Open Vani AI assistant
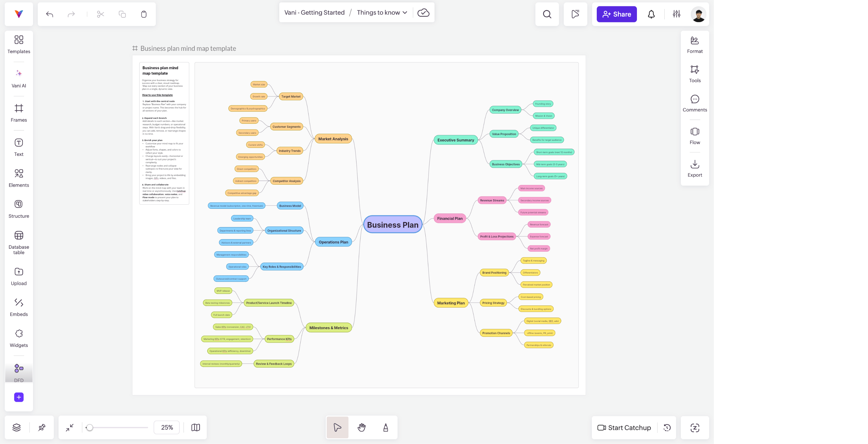The image size is (868, 444). pyautogui.click(x=19, y=78)
